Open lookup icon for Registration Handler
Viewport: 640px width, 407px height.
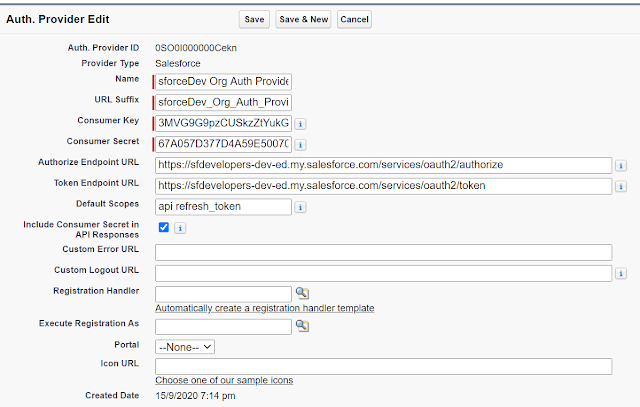(302, 293)
